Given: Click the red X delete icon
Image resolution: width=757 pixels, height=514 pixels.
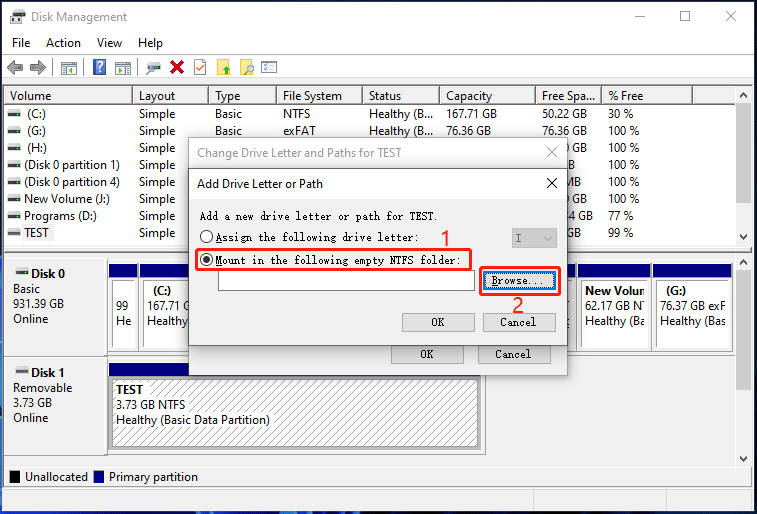Looking at the screenshot, I should pyautogui.click(x=177, y=67).
